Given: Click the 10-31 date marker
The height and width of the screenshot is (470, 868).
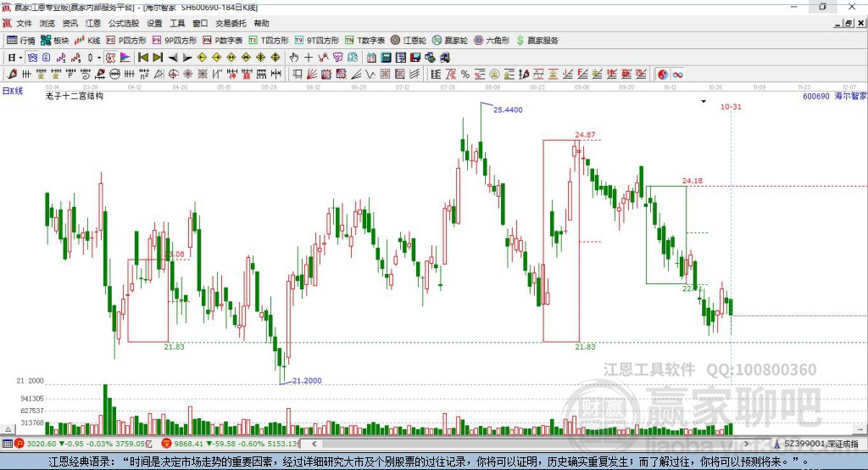Looking at the screenshot, I should [731, 106].
